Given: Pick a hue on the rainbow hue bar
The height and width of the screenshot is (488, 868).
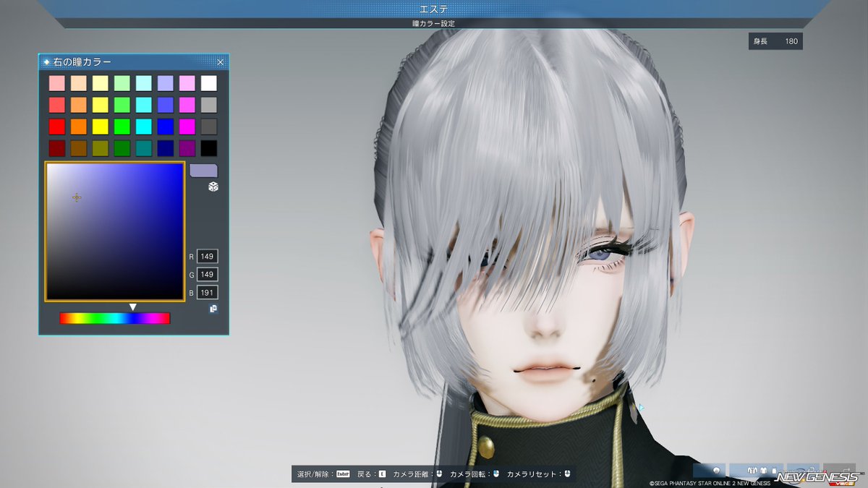Looking at the screenshot, I should click(x=115, y=318).
